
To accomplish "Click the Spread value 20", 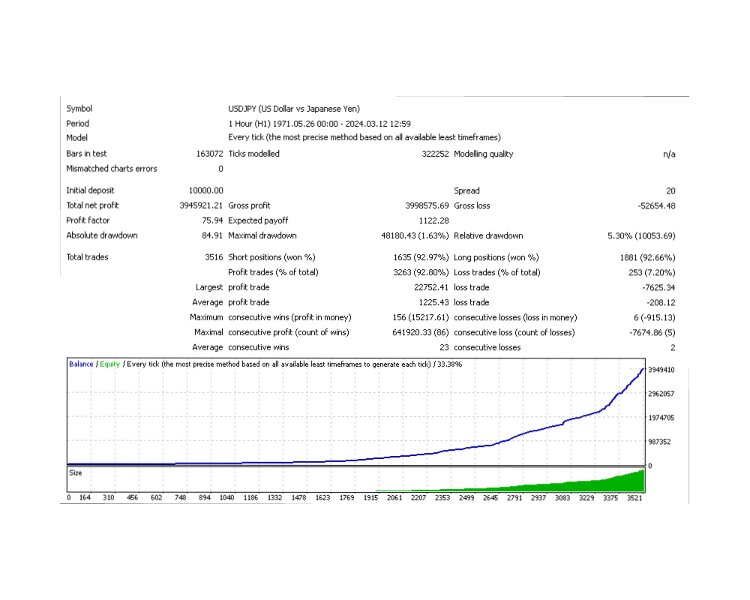I will click(671, 191).
